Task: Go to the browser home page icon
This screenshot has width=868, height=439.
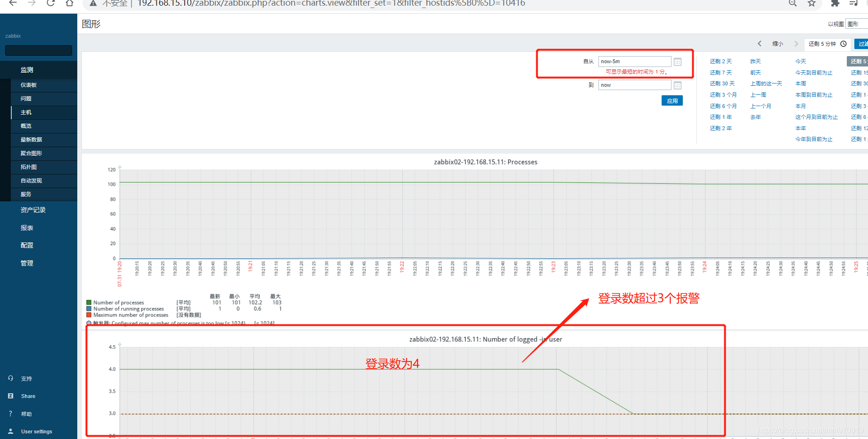Action: (x=69, y=3)
